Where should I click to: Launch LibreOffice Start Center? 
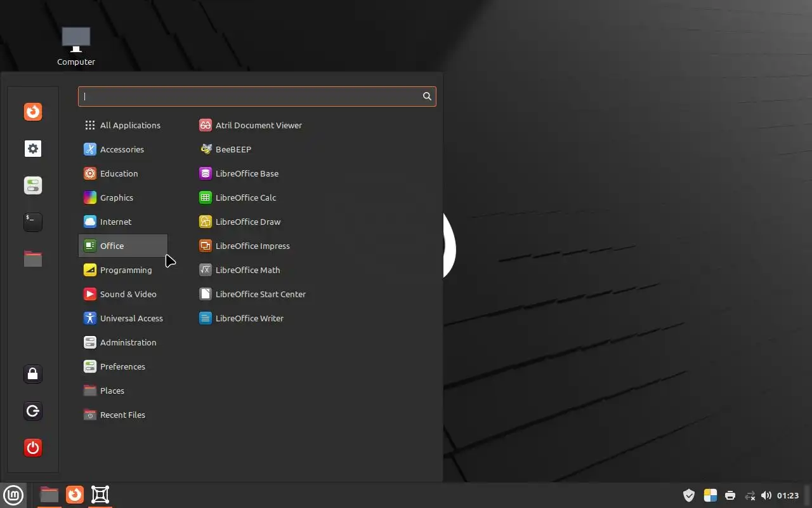(252, 294)
